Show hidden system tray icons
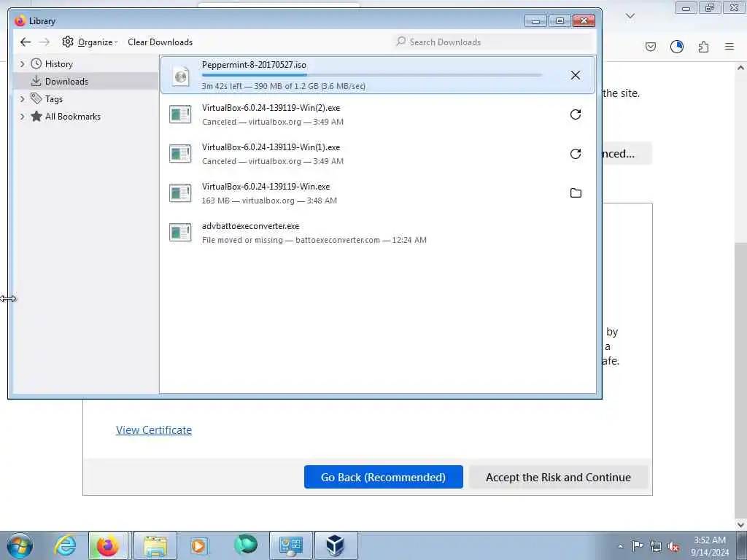This screenshot has height=560, width=747. pos(620,546)
